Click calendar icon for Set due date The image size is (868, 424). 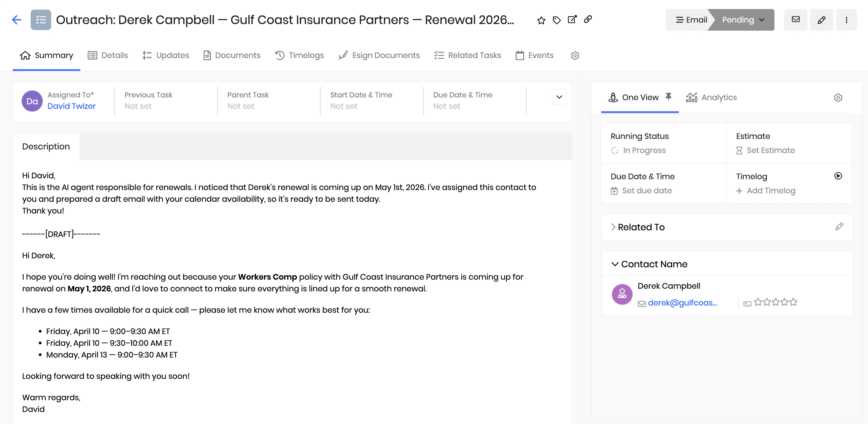614,191
